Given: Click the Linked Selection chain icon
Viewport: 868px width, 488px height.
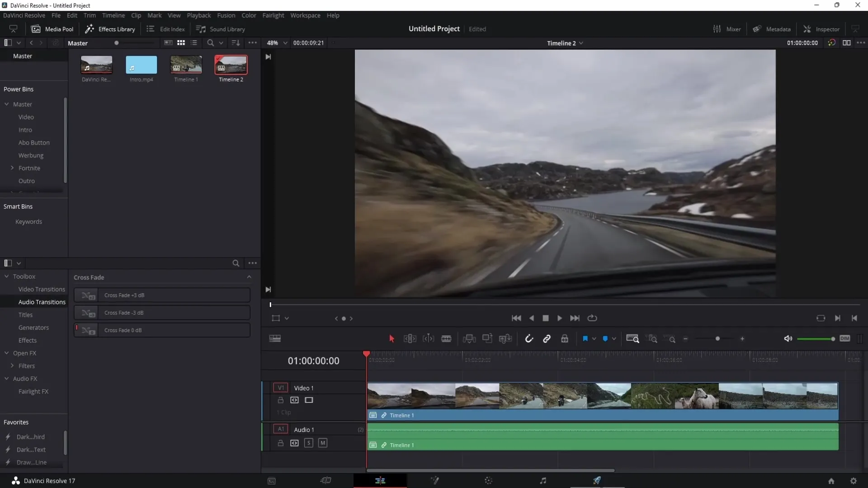Looking at the screenshot, I should click(x=547, y=338).
